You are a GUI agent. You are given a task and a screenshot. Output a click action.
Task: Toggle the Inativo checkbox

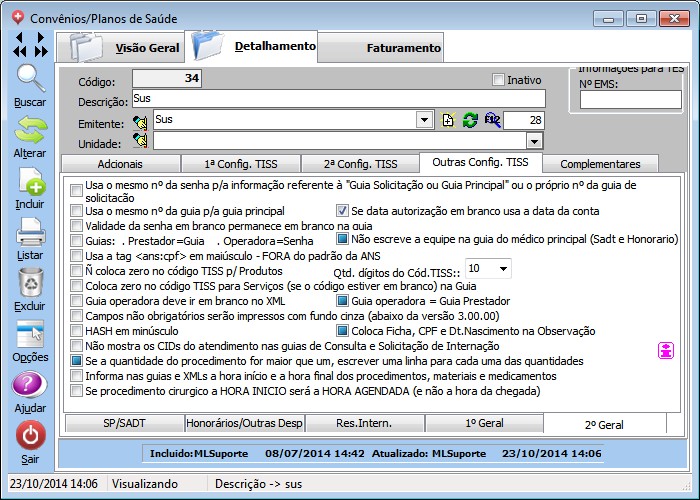point(499,80)
